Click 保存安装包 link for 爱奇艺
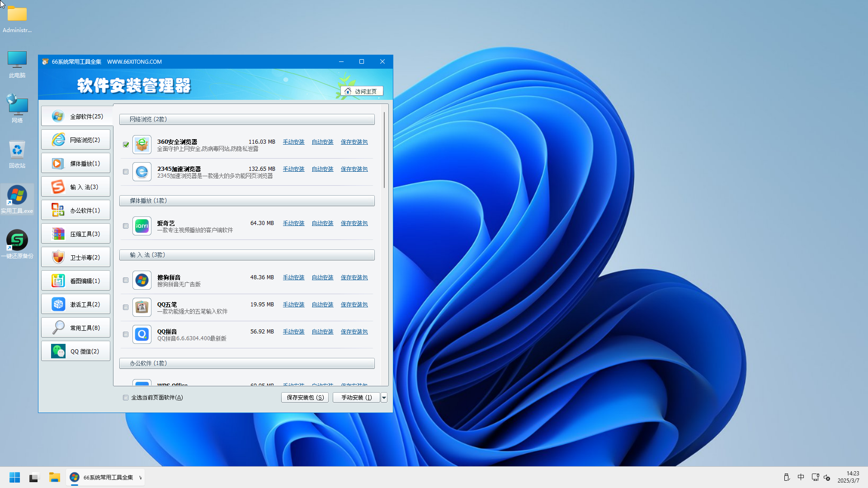This screenshot has width=868, height=488. [354, 223]
